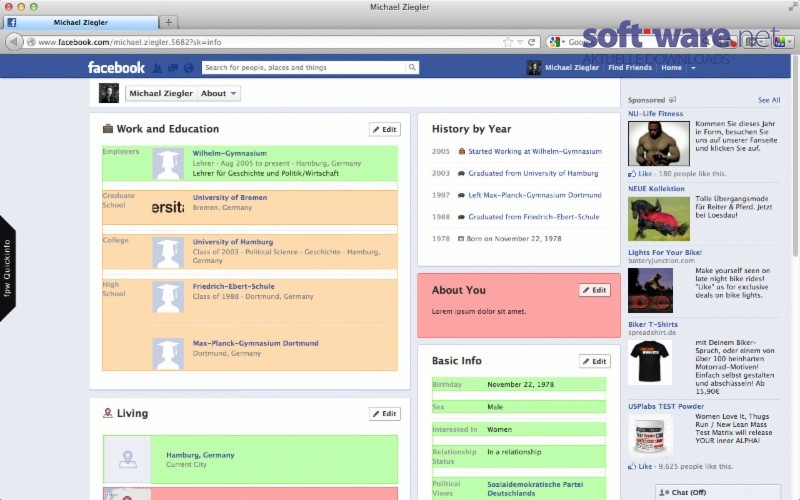Open the Chat (Off) bar
Screen dimensions: 800x500
coord(718,492)
